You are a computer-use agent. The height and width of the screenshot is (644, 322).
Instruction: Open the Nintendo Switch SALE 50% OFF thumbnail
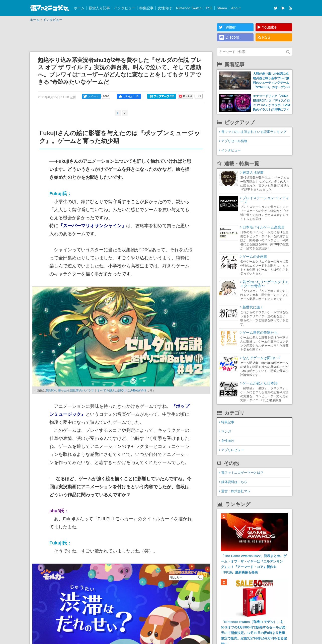coord(255,598)
